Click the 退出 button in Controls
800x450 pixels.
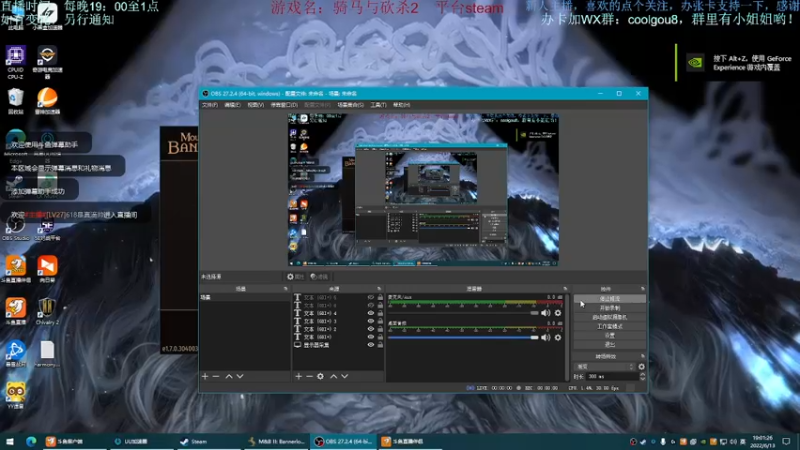pyautogui.click(x=610, y=345)
